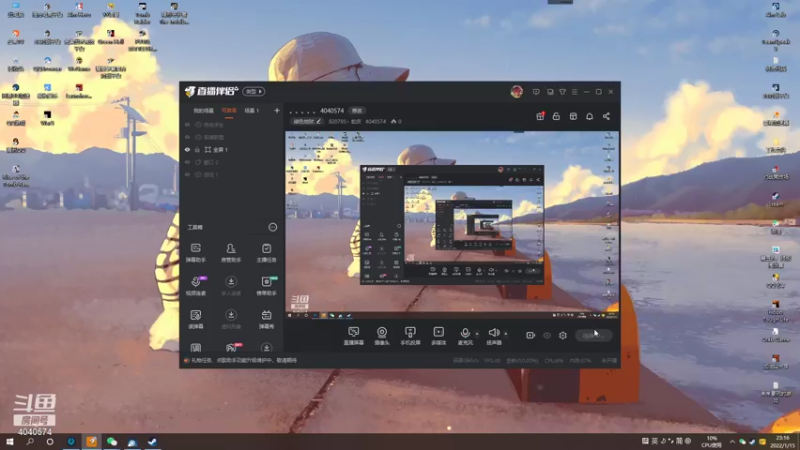Expand speaker options arrow
Screen dimensions: 800x450
(506, 334)
